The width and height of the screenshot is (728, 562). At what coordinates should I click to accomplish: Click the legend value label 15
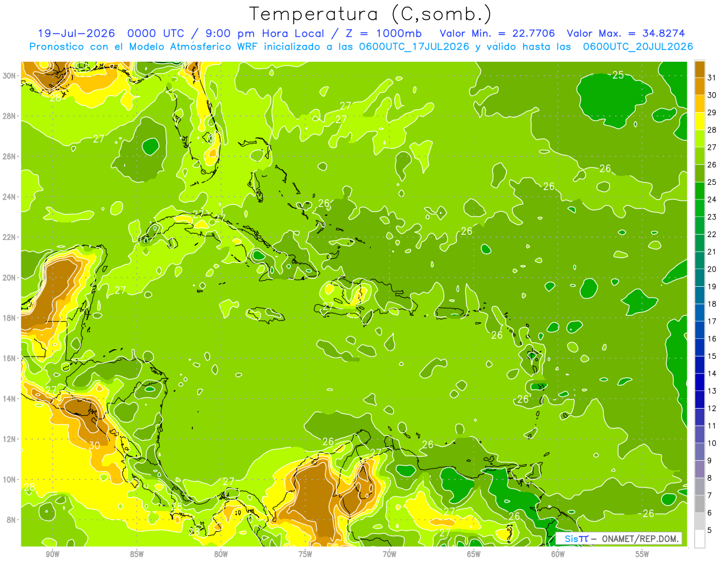(x=712, y=356)
